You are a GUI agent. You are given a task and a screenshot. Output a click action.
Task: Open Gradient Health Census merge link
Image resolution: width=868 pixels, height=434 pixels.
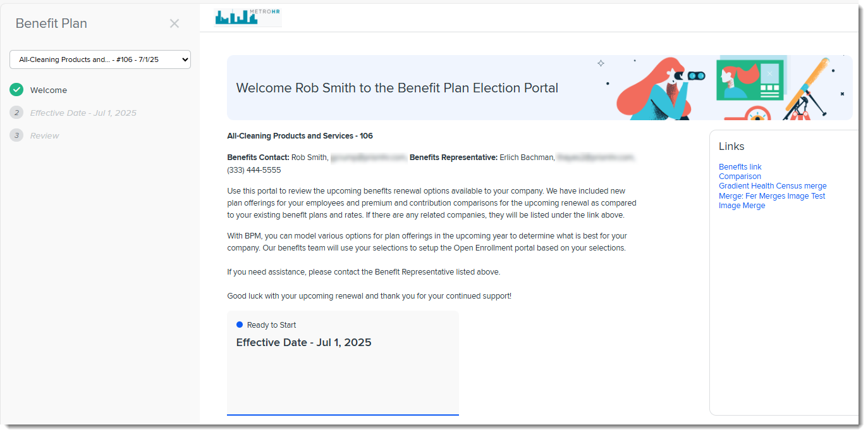[x=772, y=186]
